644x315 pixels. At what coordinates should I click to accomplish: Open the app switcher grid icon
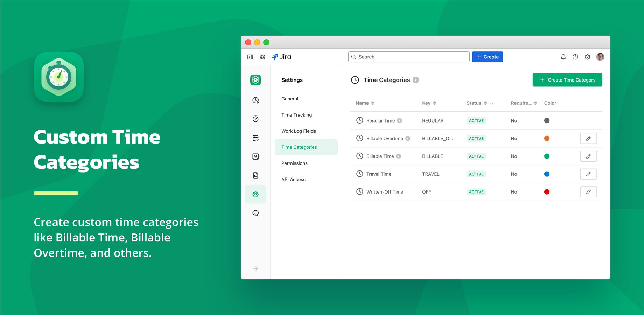point(262,57)
